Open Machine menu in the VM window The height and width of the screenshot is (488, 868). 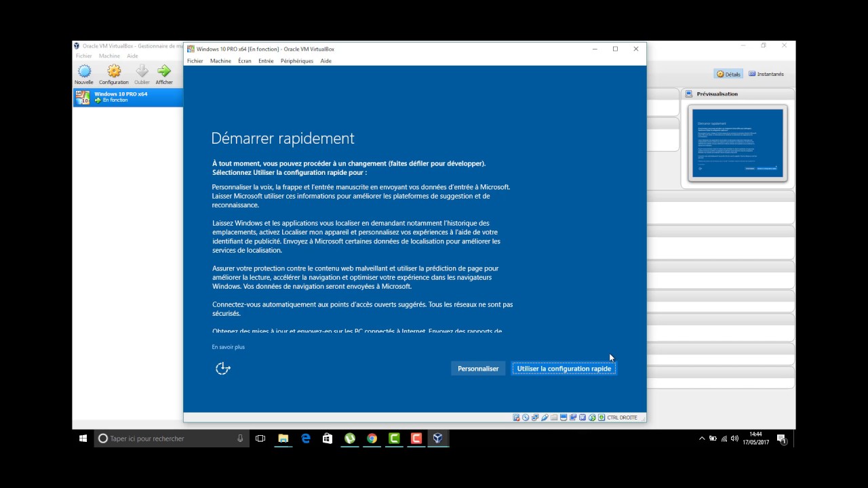pyautogui.click(x=220, y=61)
